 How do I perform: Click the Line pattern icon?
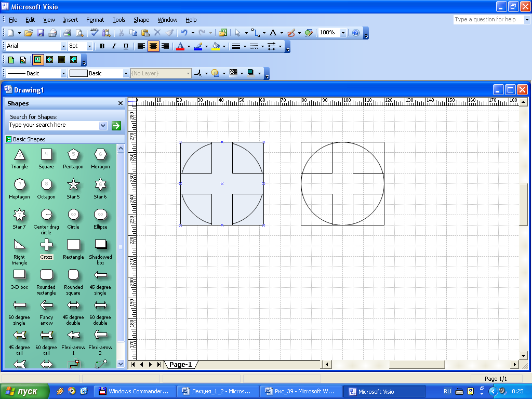click(254, 46)
